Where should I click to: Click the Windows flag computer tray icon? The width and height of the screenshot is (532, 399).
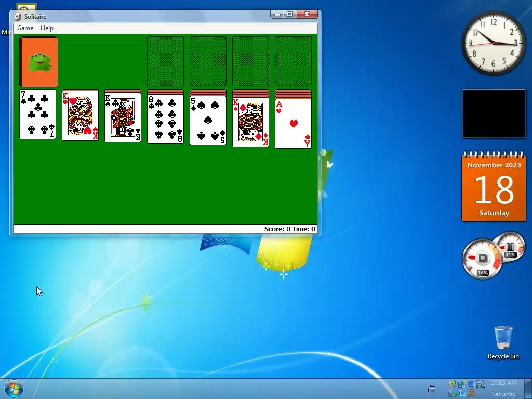pyautogui.click(x=480, y=384)
